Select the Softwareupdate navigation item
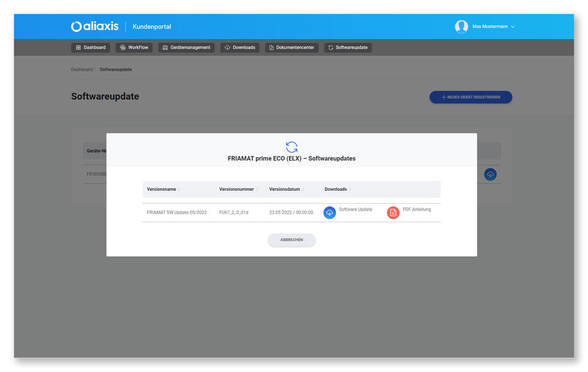The image size is (588, 372). click(x=348, y=48)
